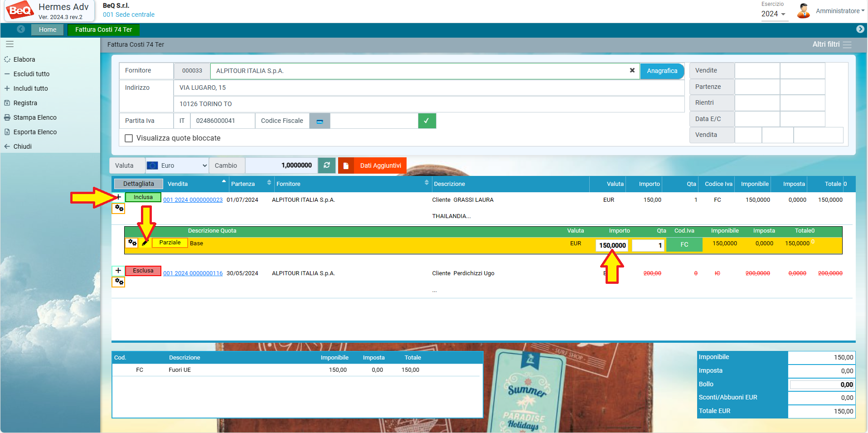Open gear settings under the Inclusa row
Screen dimensions: 868x433
[119, 209]
